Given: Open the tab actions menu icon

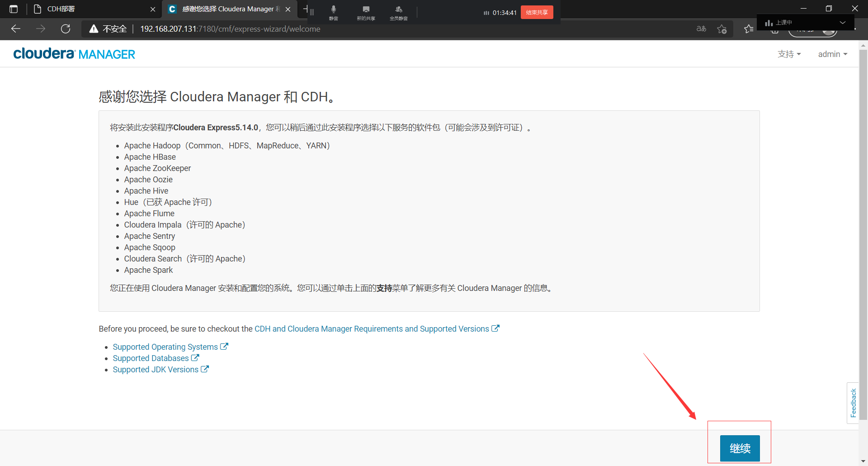Looking at the screenshot, I should pyautogui.click(x=14, y=9).
